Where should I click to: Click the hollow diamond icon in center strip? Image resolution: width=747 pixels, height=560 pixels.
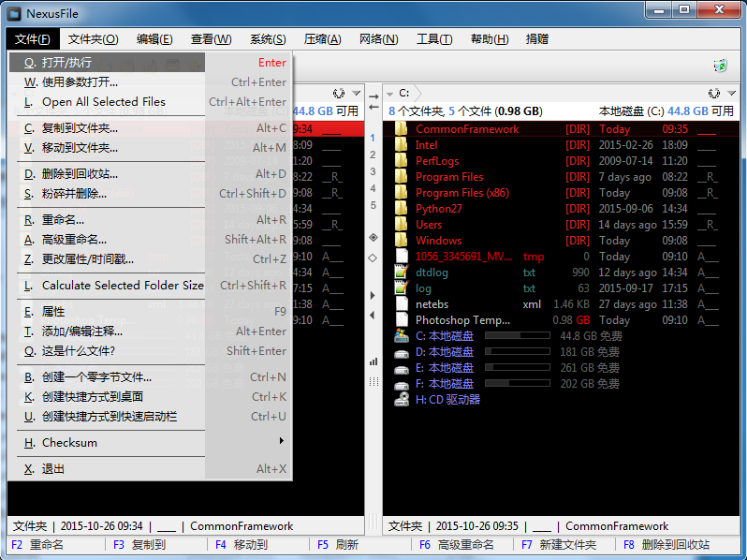373,258
